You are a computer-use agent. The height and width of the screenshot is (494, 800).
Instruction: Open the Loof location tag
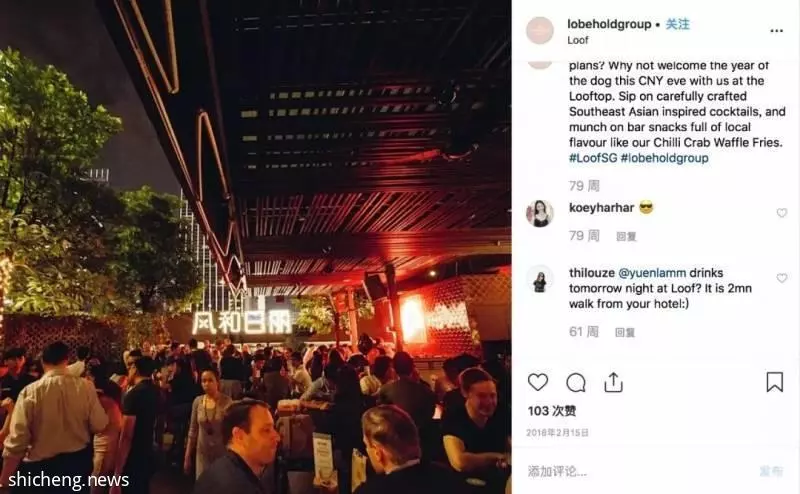click(x=578, y=40)
